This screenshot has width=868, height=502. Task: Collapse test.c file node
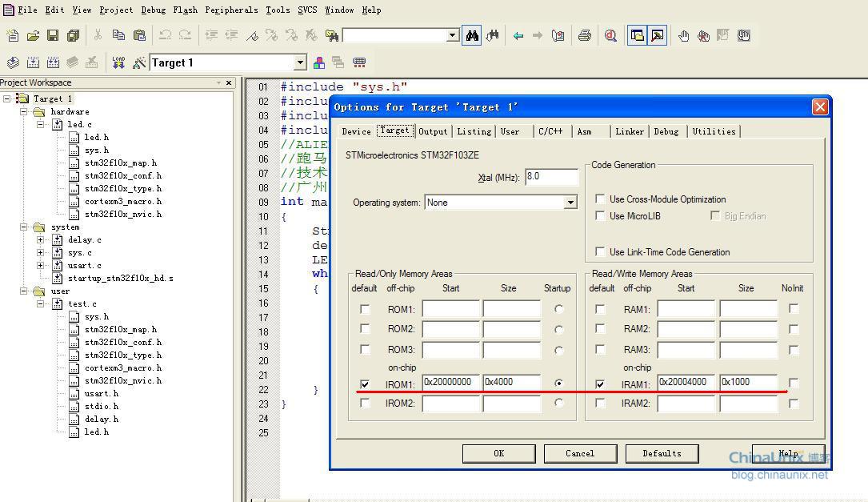pos(41,303)
